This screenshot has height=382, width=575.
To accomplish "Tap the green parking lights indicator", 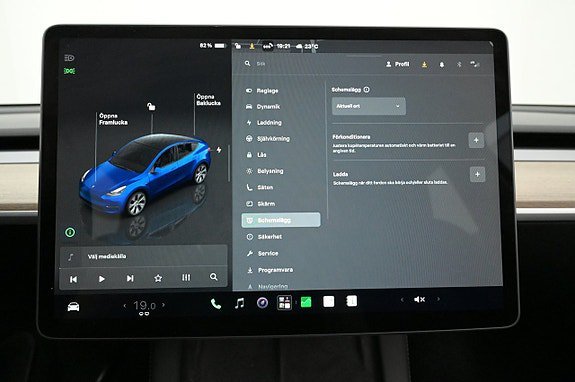I will (69, 70).
